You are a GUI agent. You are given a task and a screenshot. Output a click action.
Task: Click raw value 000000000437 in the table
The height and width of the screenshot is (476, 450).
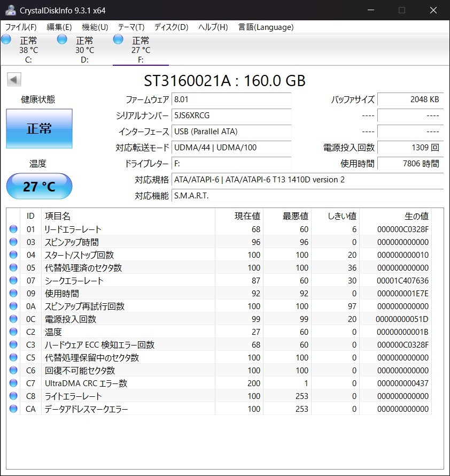pyautogui.click(x=403, y=383)
